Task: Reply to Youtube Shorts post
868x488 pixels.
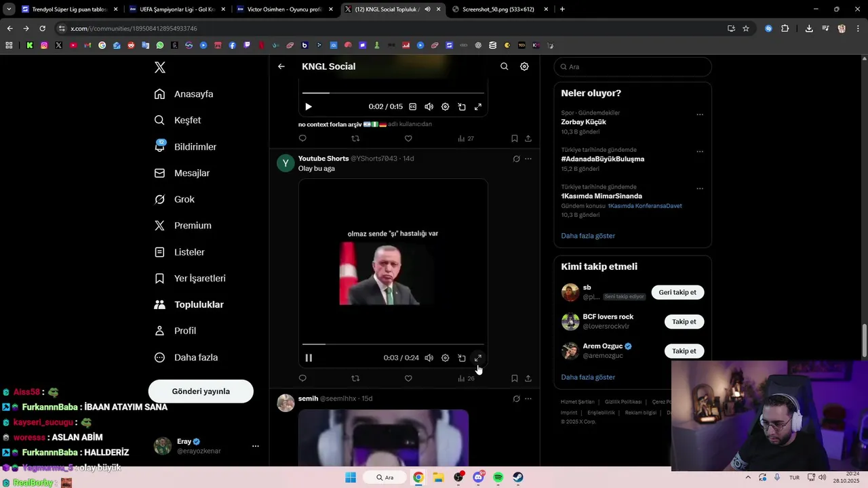Action: click(302, 378)
